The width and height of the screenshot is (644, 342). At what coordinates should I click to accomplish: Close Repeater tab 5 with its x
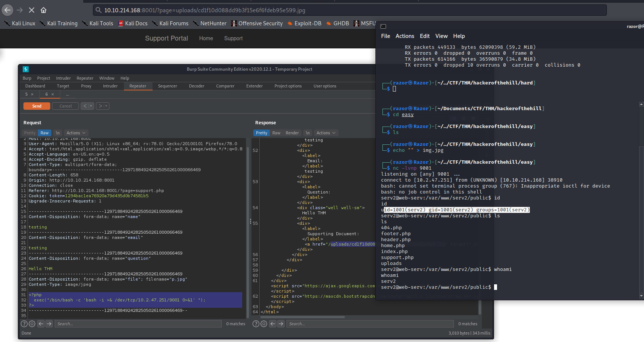tap(32, 95)
